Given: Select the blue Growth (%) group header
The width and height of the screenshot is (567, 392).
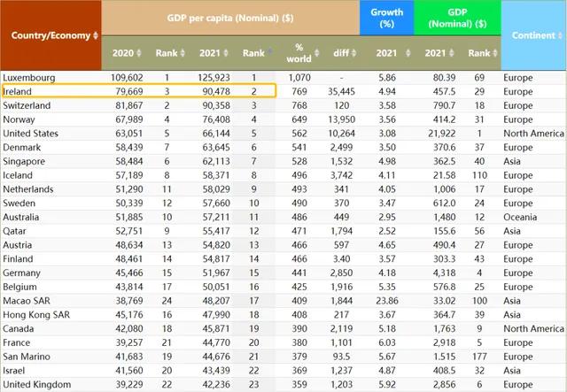Looking at the screenshot, I should pyautogui.click(x=386, y=18).
